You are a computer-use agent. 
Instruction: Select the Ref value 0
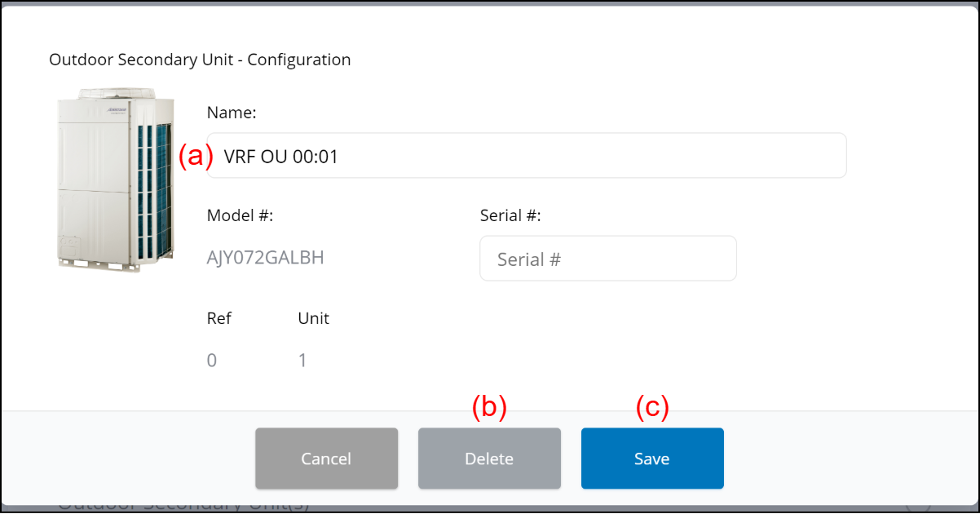(212, 360)
